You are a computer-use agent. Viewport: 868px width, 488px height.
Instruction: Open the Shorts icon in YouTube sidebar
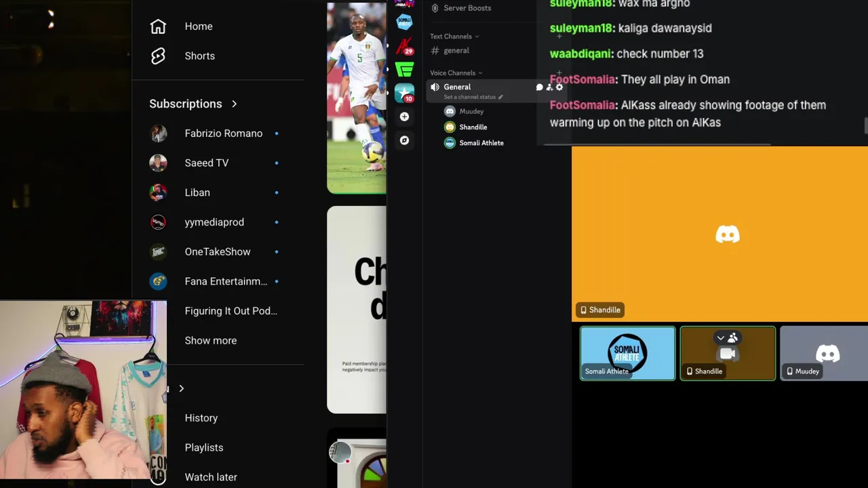pos(158,56)
